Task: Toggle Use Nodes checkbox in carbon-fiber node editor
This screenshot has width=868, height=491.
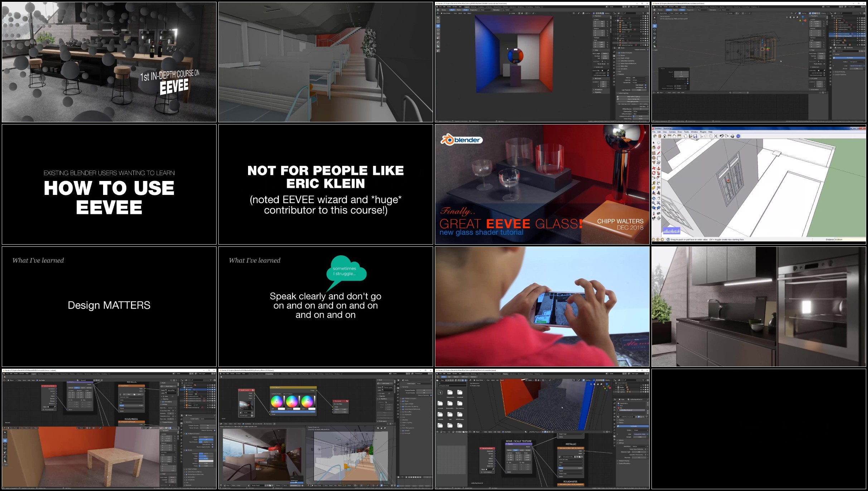Action: 503,432
